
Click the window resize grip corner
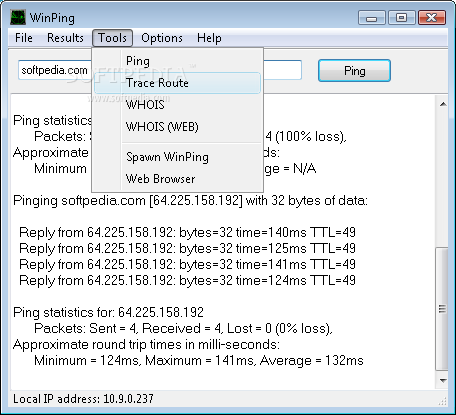(443, 402)
